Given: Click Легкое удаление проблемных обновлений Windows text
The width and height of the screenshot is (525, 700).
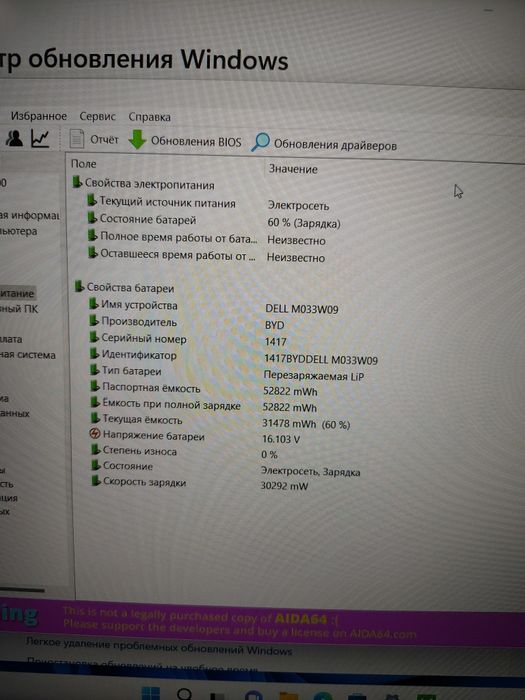Looking at the screenshot, I should tap(158, 645).
